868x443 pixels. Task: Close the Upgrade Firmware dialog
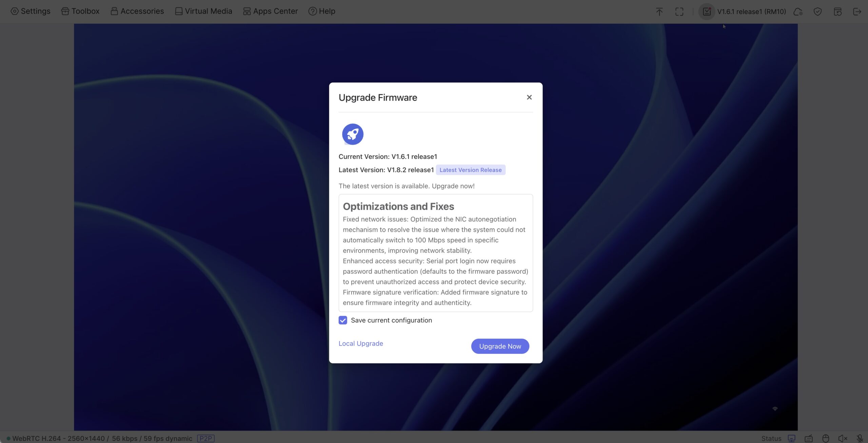coord(529,97)
